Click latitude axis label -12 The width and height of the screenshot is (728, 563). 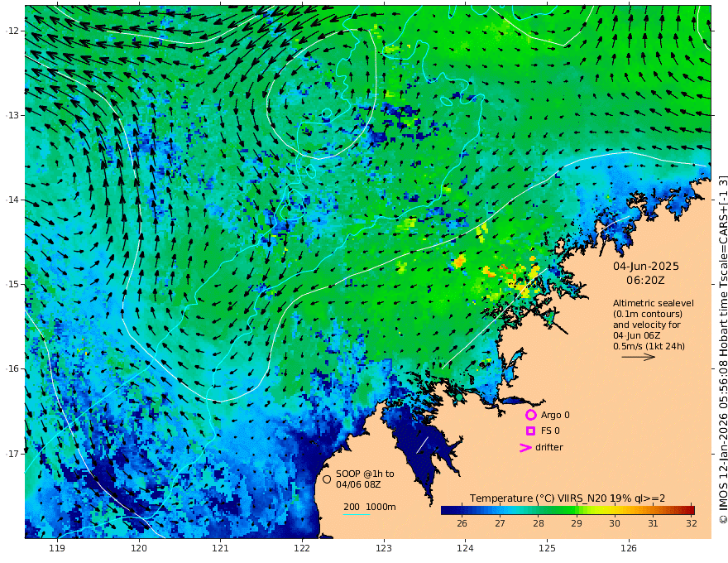pyautogui.click(x=12, y=31)
